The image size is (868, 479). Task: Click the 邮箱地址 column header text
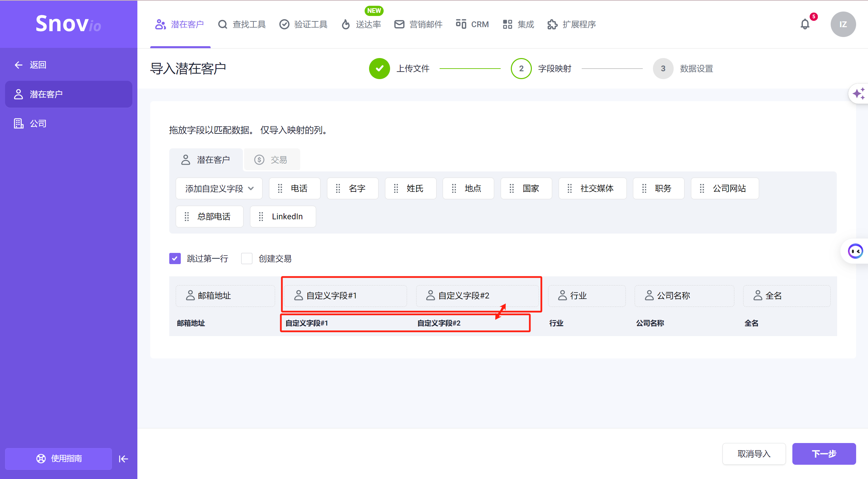coord(191,323)
